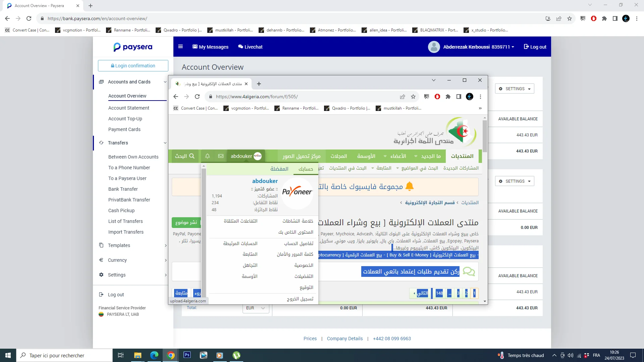Open inbox envelope in 4algeria navbar
644x362 pixels.
221,156
